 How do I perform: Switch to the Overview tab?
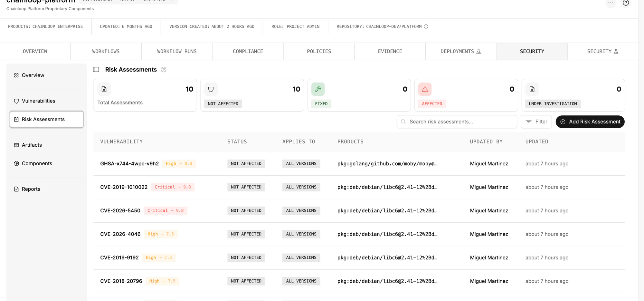(35, 52)
